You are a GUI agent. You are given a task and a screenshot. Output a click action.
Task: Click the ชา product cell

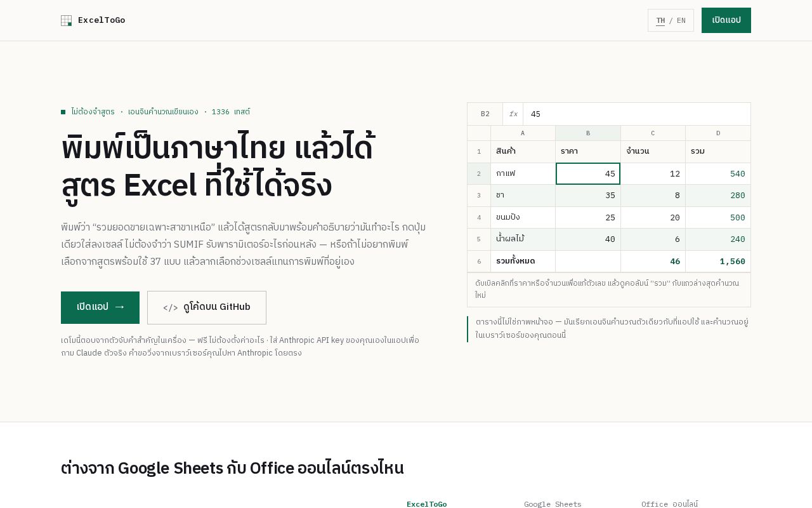click(x=523, y=196)
